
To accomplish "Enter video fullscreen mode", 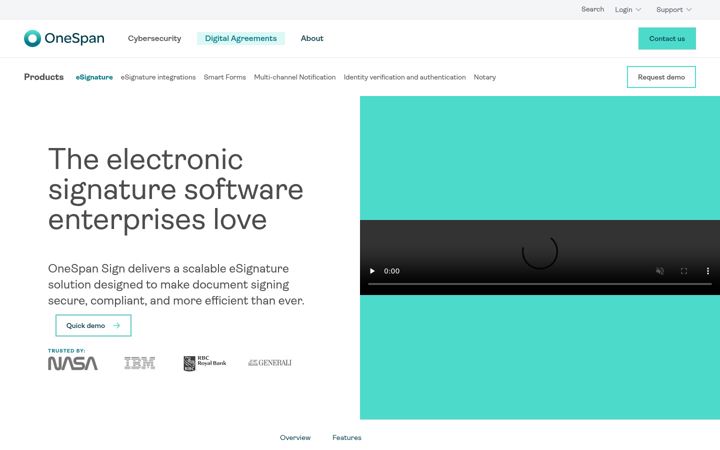I will [x=684, y=271].
